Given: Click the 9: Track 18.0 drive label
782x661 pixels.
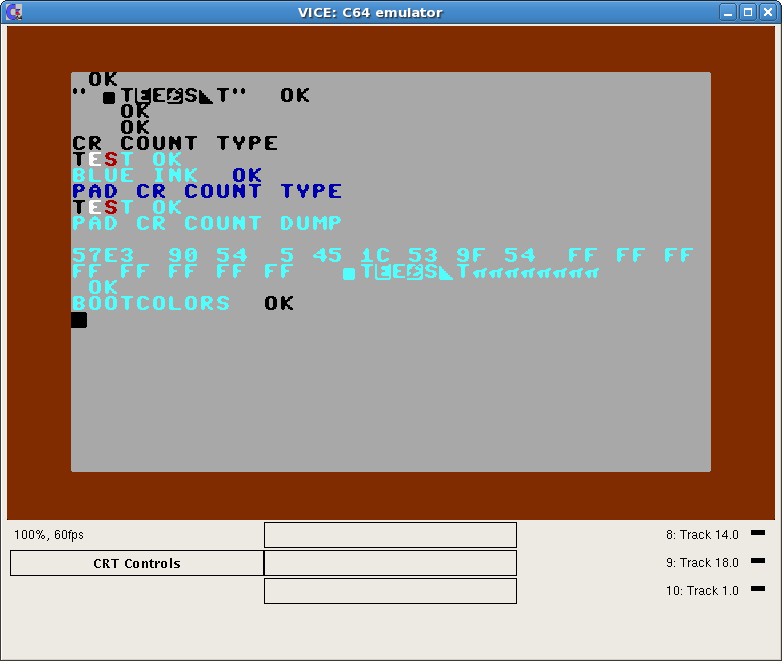Looking at the screenshot, I should (702, 563).
